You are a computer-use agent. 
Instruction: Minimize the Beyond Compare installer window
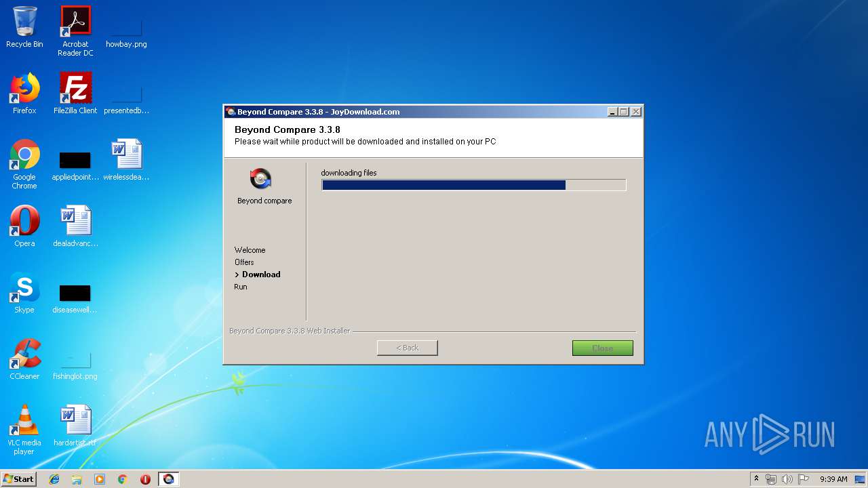click(613, 112)
